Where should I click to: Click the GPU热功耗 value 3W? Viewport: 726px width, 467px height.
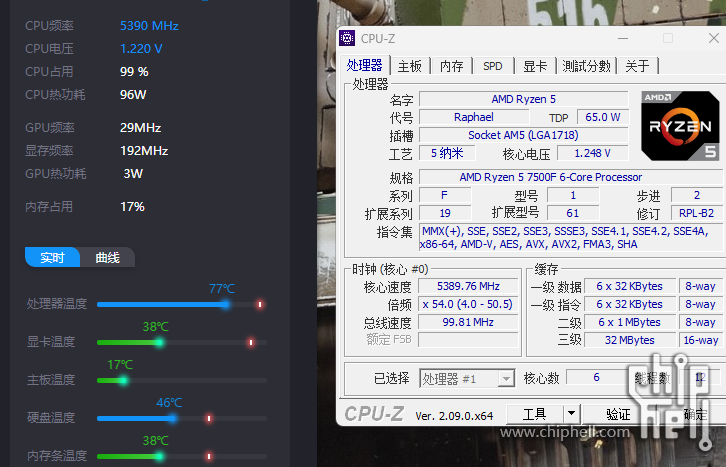(133, 174)
